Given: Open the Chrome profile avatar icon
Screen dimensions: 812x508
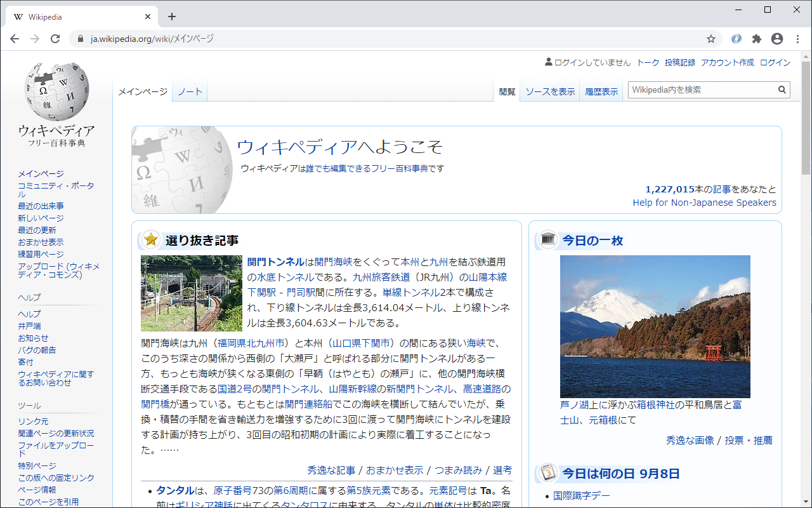Looking at the screenshot, I should 777,39.
